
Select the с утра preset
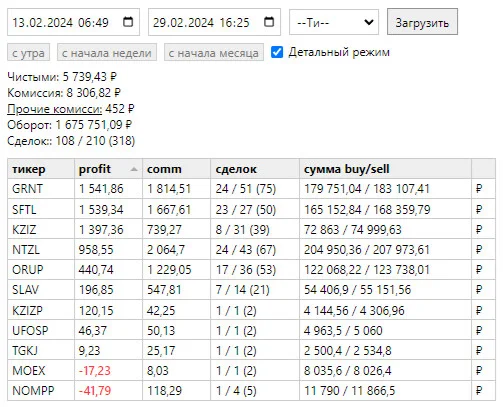(x=29, y=53)
